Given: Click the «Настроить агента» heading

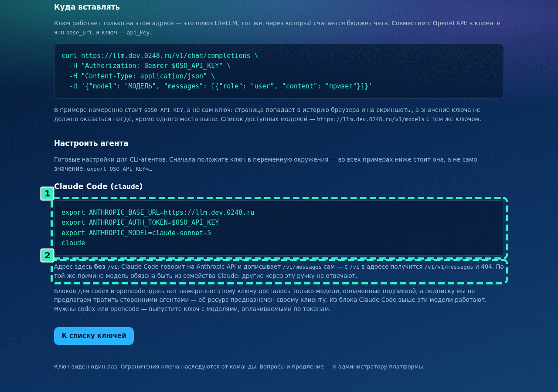Looking at the screenshot, I should click(91, 143).
